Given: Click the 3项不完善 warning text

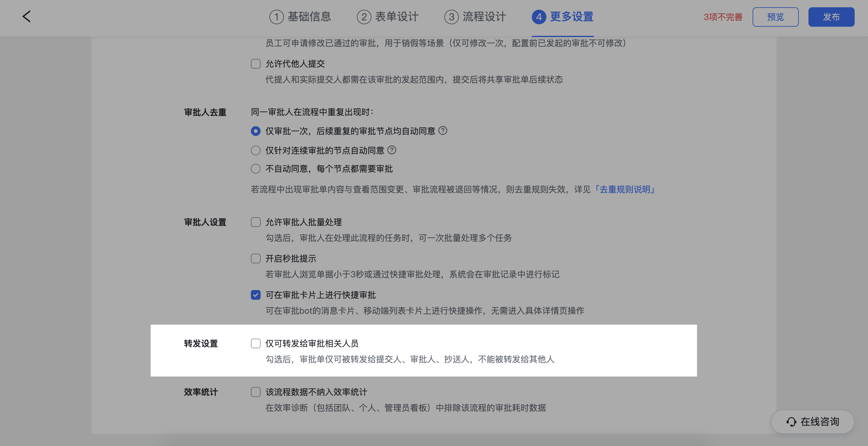Looking at the screenshot, I should click(723, 17).
